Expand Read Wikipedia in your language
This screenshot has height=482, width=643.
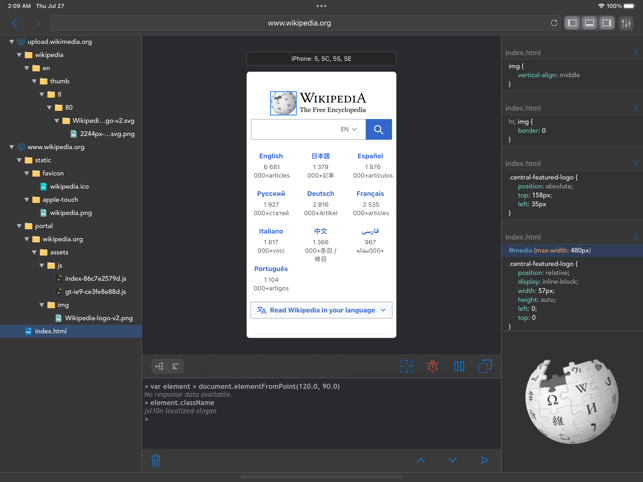tap(321, 310)
